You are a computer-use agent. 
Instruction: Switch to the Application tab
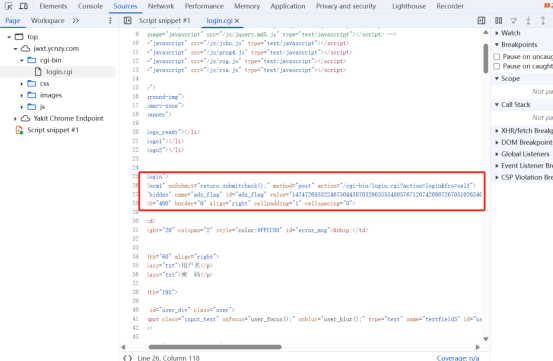coord(288,6)
